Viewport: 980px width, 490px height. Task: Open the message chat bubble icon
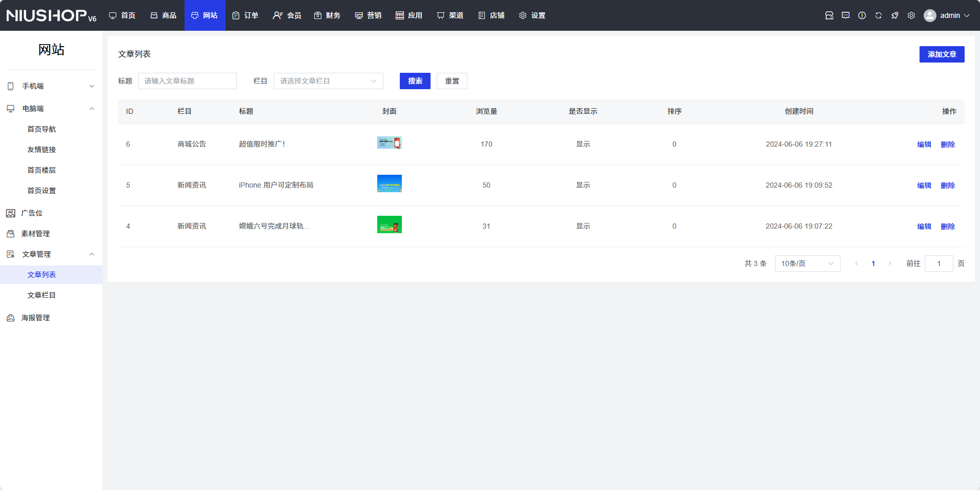pyautogui.click(x=846, y=15)
